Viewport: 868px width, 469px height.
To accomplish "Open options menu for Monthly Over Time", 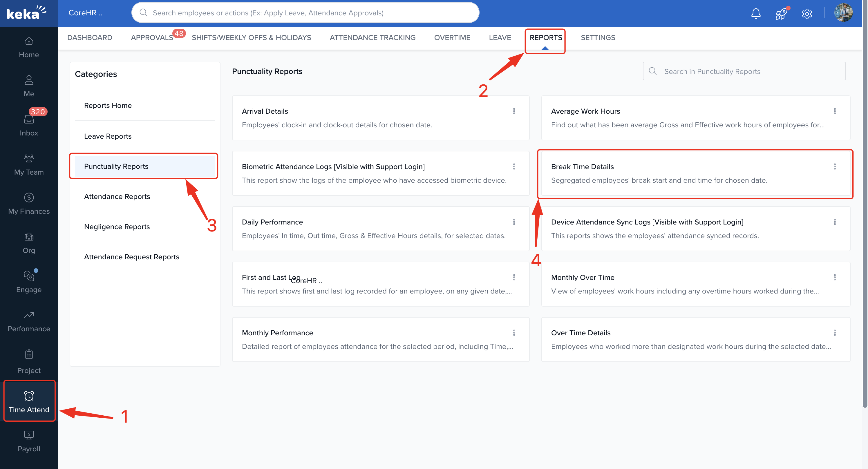I will (x=835, y=277).
